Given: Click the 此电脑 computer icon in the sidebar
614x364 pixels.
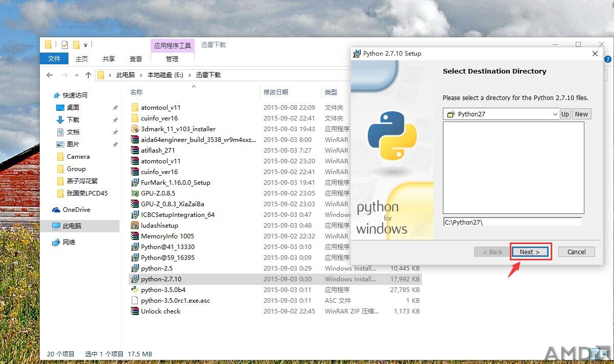Looking at the screenshot, I should coord(56,226).
